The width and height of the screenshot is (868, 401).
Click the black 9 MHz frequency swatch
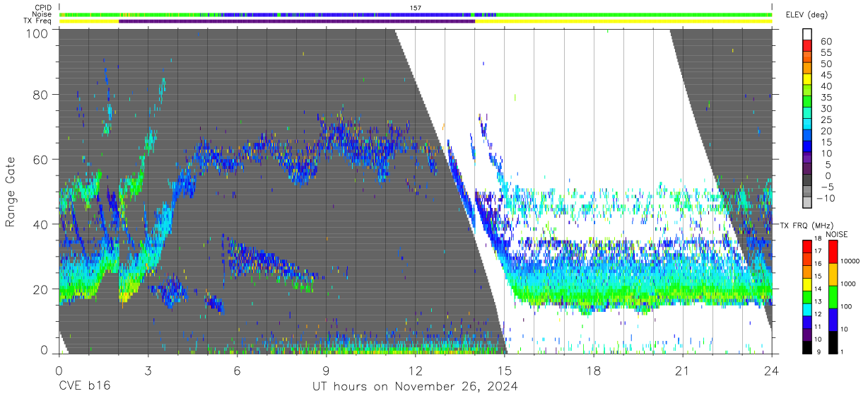coord(807,347)
